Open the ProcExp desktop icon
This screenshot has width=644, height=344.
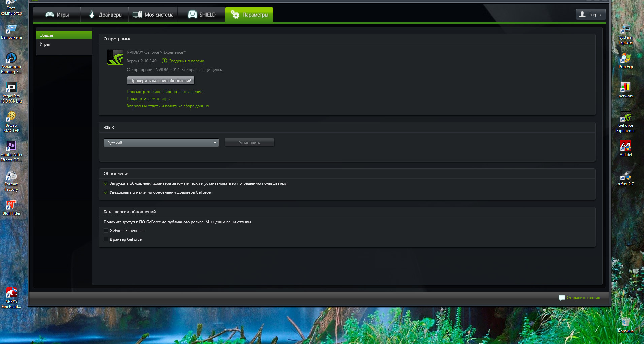[x=625, y=59]
